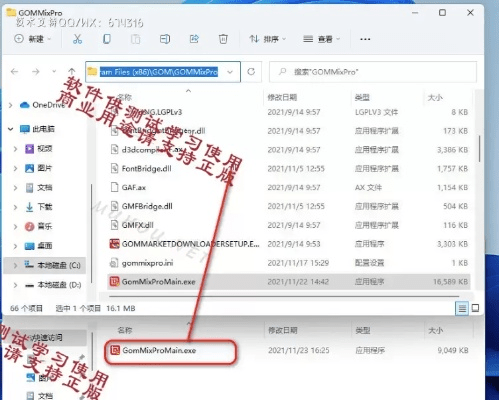Image resolution: width=499 pixels, height=400 pixels.
Task: Go forward with the right arrow
Action: click(x=36, y=72)
